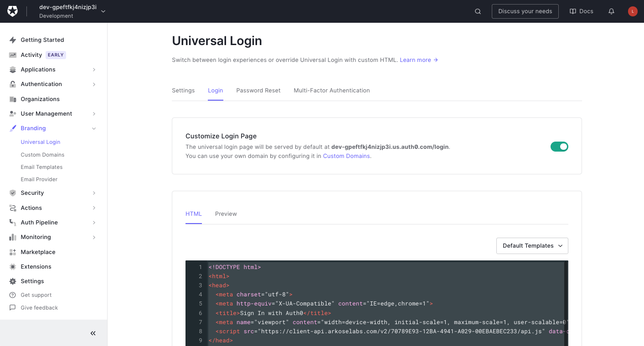The width and height of the screenshot is (644, 346).
Task: Switch to the Settings tab
Action: 183,91
